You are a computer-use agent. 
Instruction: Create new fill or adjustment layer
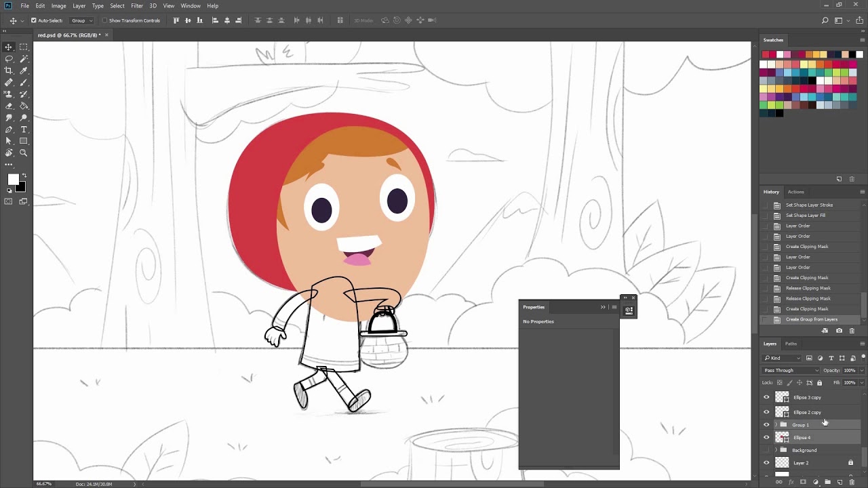815,482
